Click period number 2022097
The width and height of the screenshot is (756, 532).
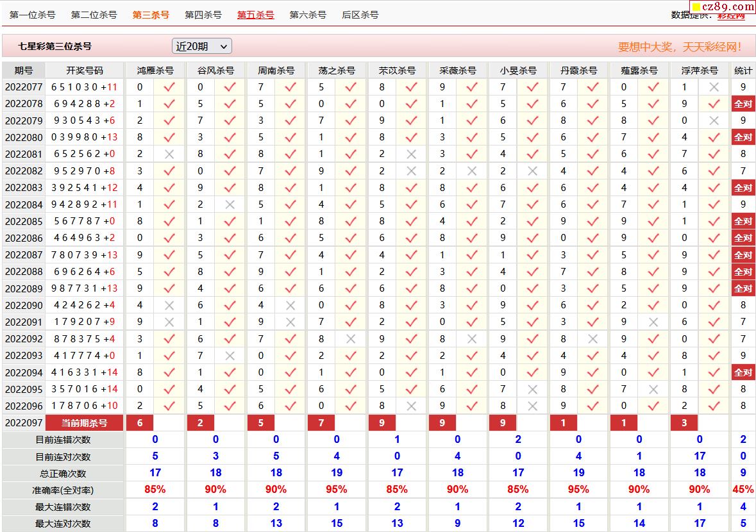(x=24, y=422)
